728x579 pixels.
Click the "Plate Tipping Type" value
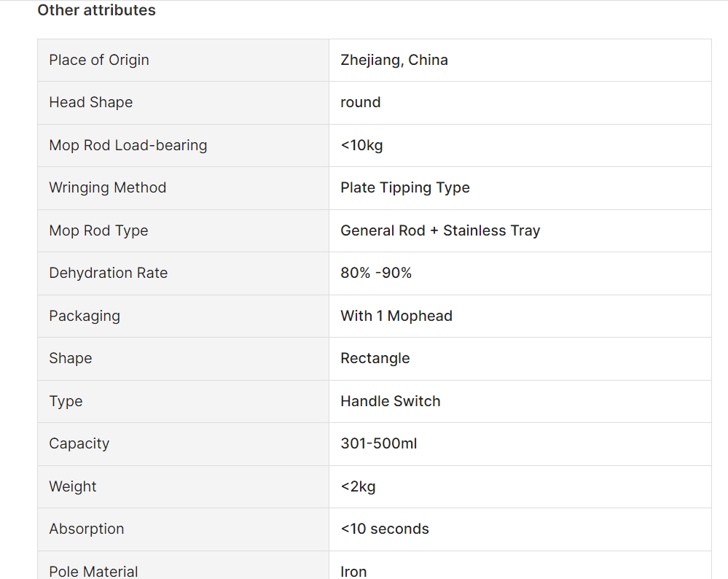click(405, 187)
